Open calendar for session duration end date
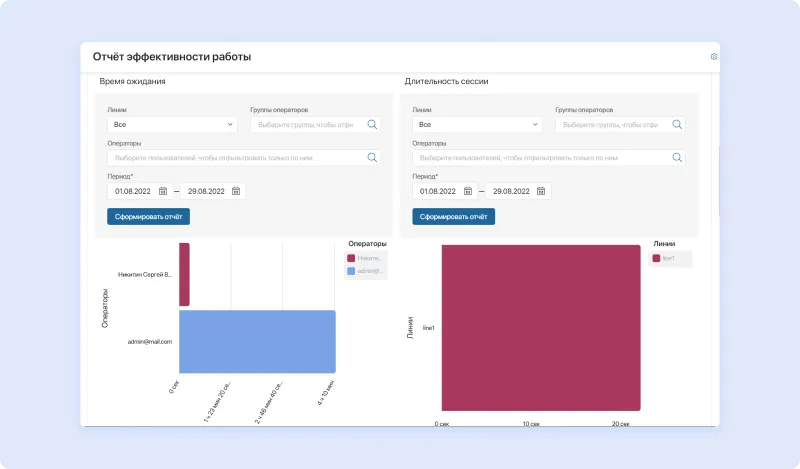This screenshot has width=800, height=469. coord(541,191)
